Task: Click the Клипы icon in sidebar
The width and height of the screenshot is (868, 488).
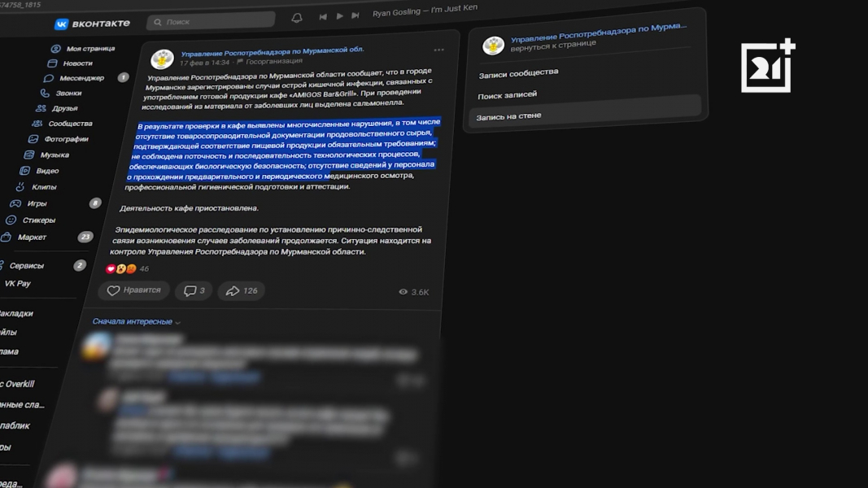Action: click(20, 187)
